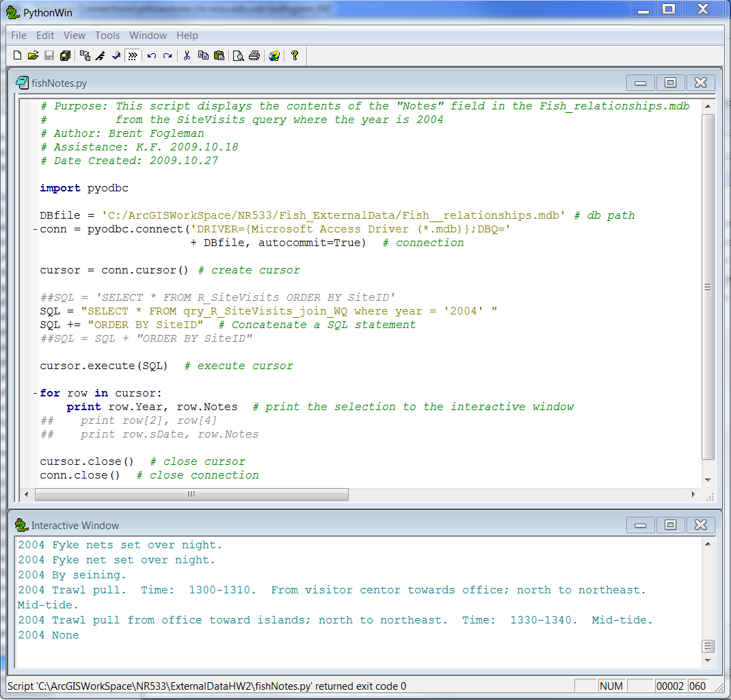Collapse the 'for row in cursor' fold

(34, 393)
